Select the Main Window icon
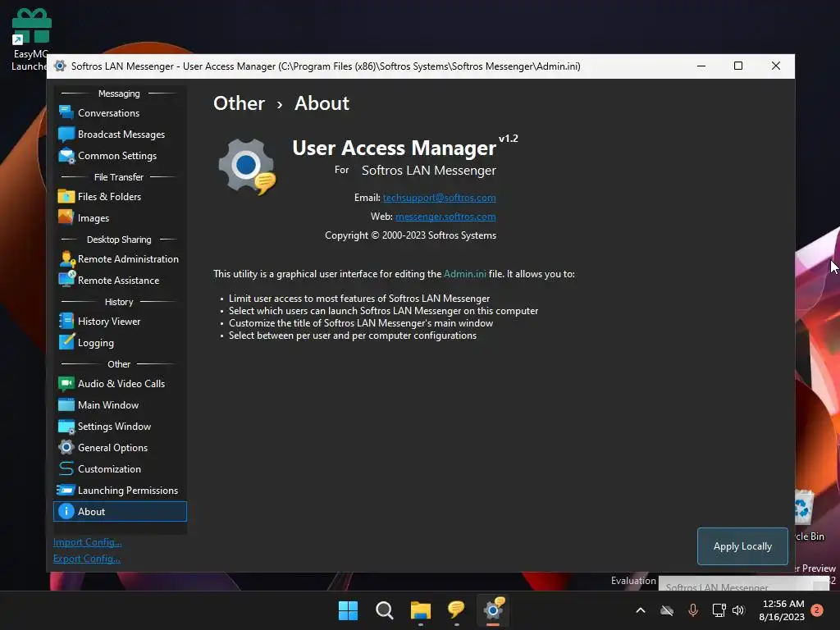This screenshot has height=630, width=840. tap(66, 405)
